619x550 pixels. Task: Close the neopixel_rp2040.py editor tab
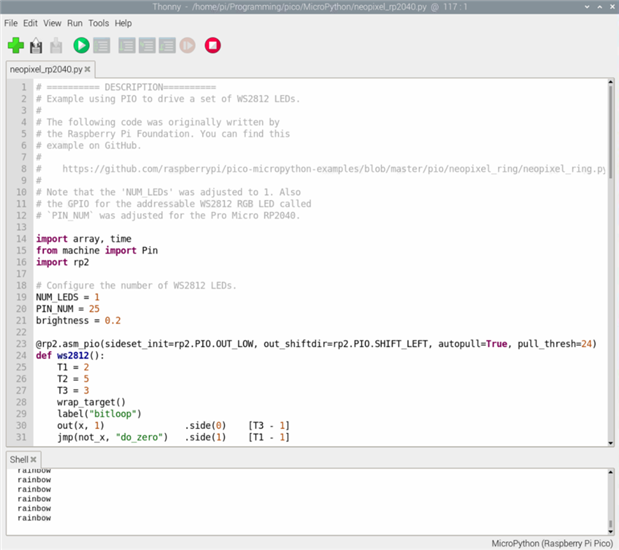point(88,70)
